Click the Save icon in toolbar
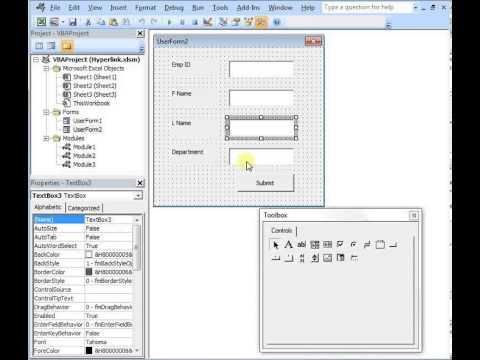 (x=73, y=22)
